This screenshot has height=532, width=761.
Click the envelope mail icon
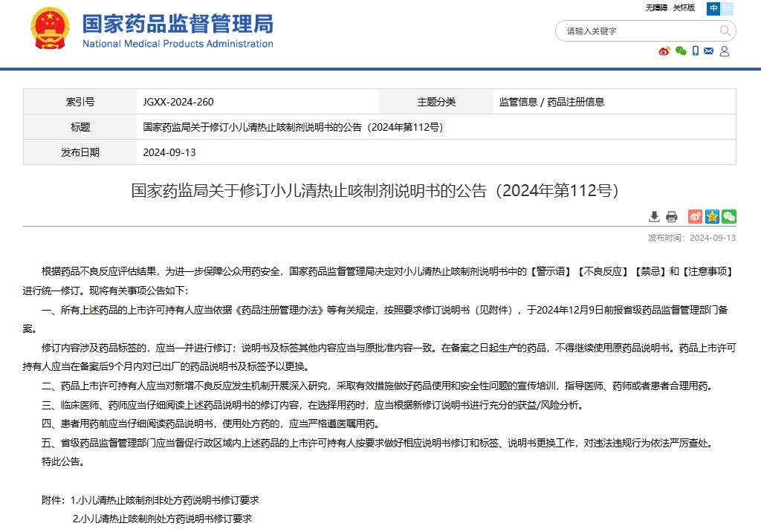709,51
